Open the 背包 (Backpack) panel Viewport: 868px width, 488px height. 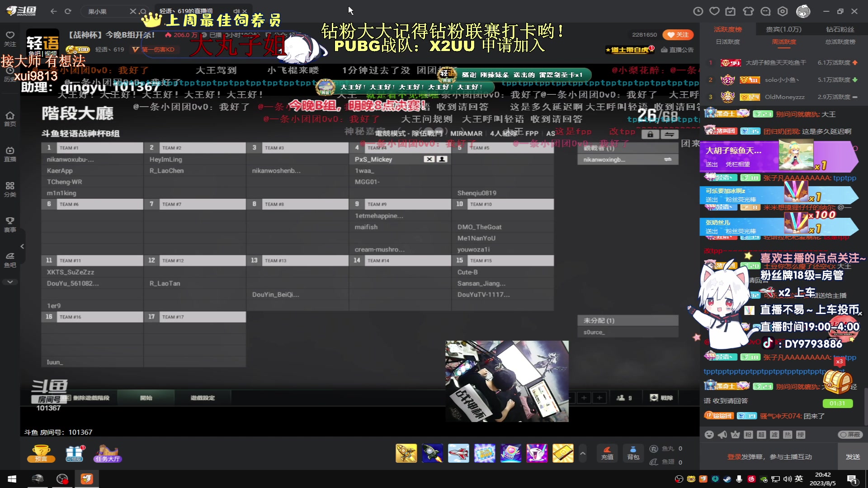(633, 453)
